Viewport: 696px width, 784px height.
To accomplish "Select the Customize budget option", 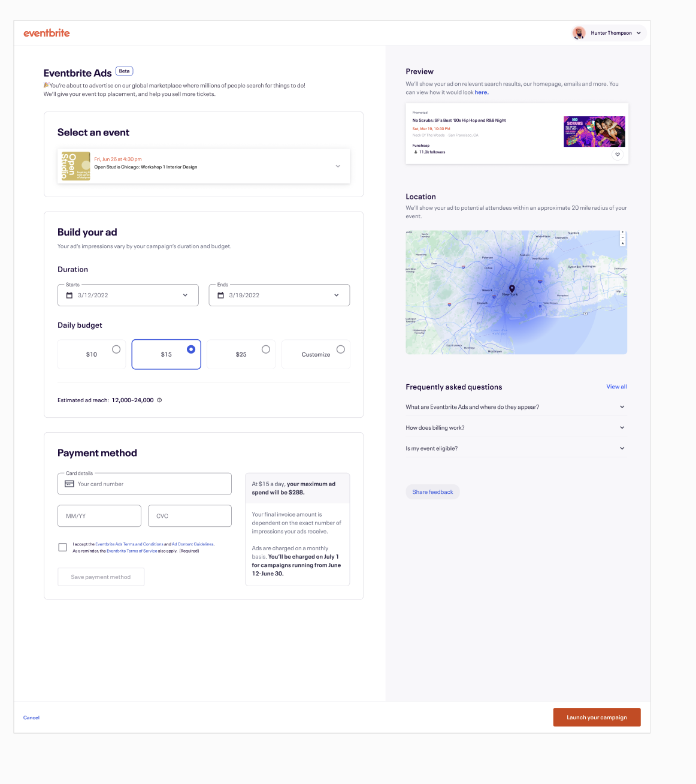I will [340, 349].
